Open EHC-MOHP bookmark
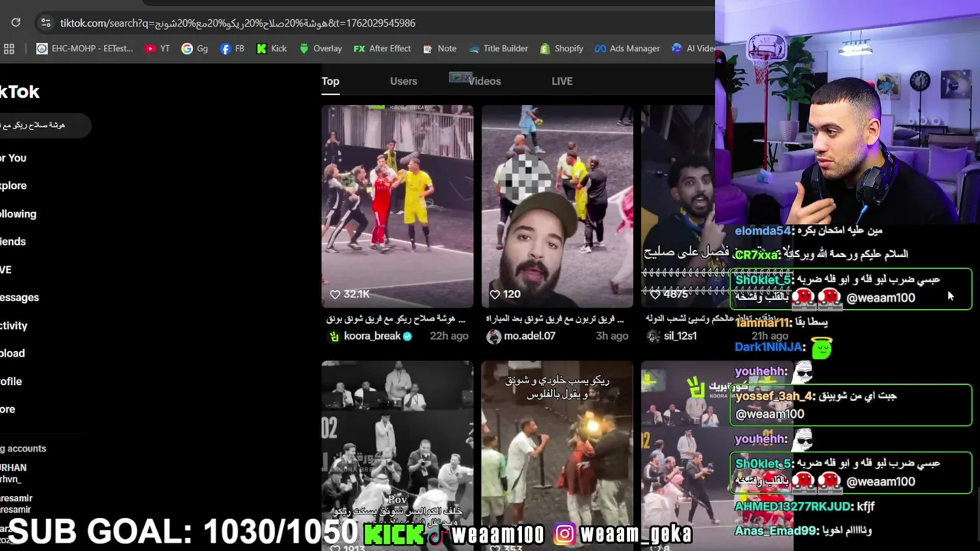Image resolution: width=980 pixels, height=551 pixels. [x=85, y=49]
